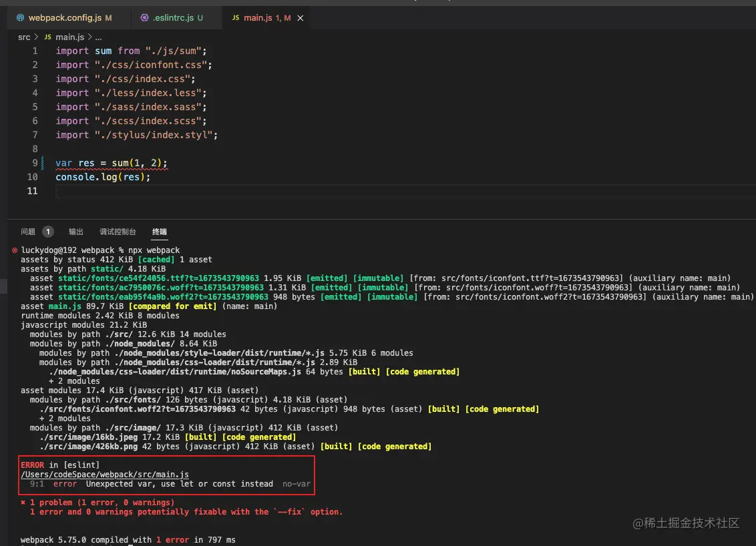This screenshot has height=546, width=756.
Task: Switch to the .eslintrc.js tab
Action: (x=172, y=18)
